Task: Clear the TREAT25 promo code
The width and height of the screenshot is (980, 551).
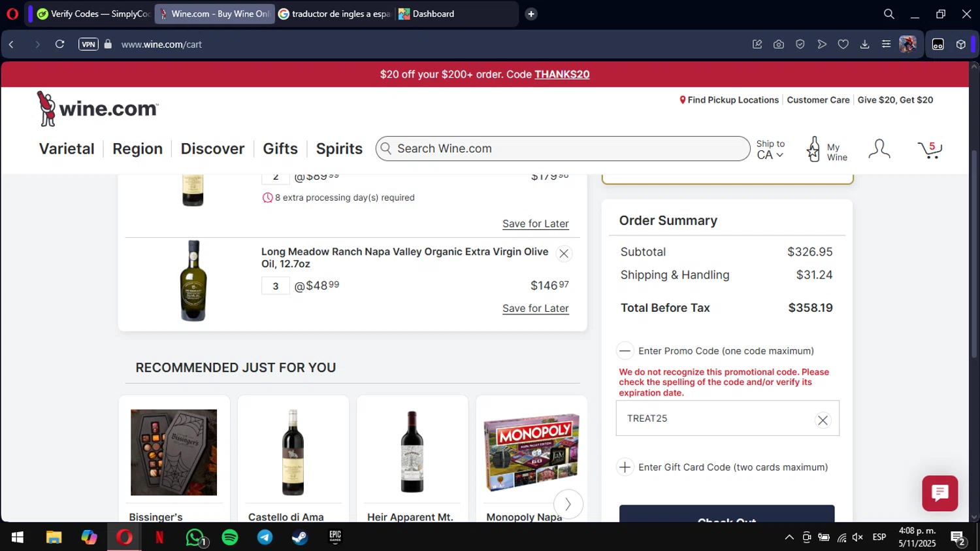Action: [x=823, y=420]
